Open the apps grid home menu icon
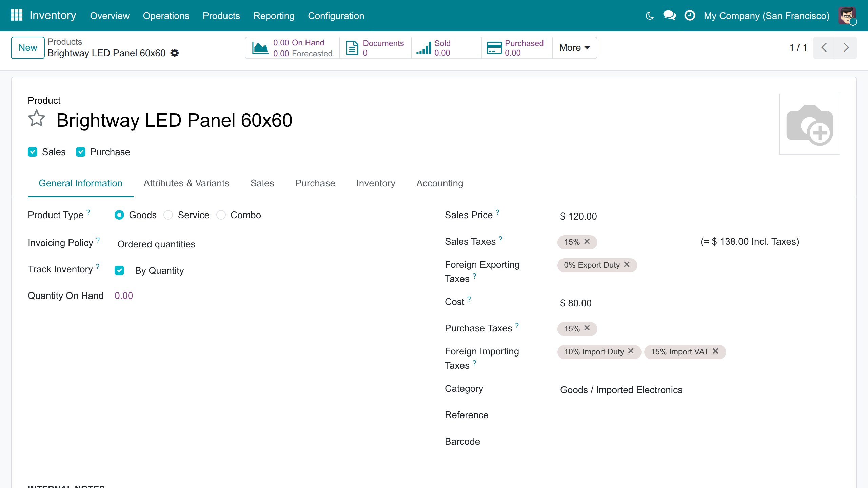Viewport: 868px width, 488px height. 16,15
